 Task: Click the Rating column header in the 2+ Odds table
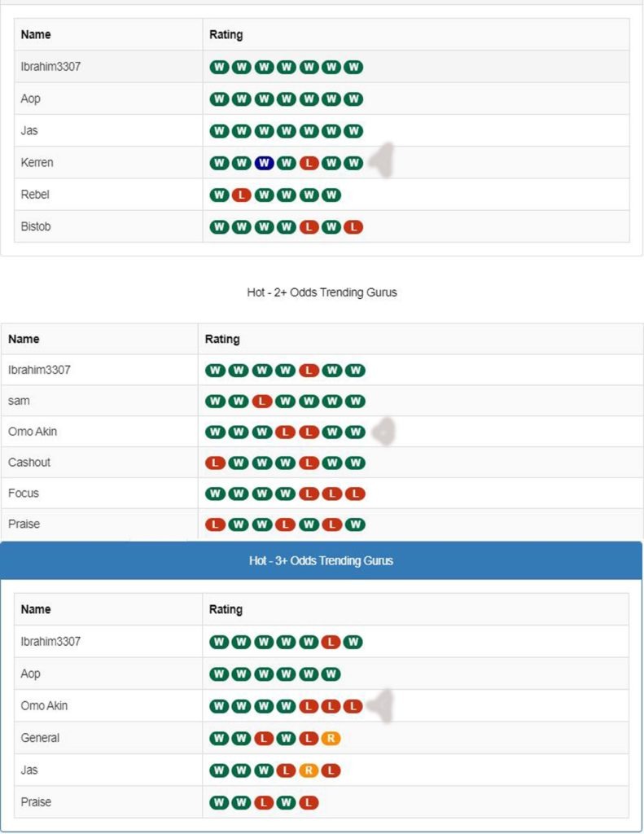pyautogui.click(x=222, y=339)
